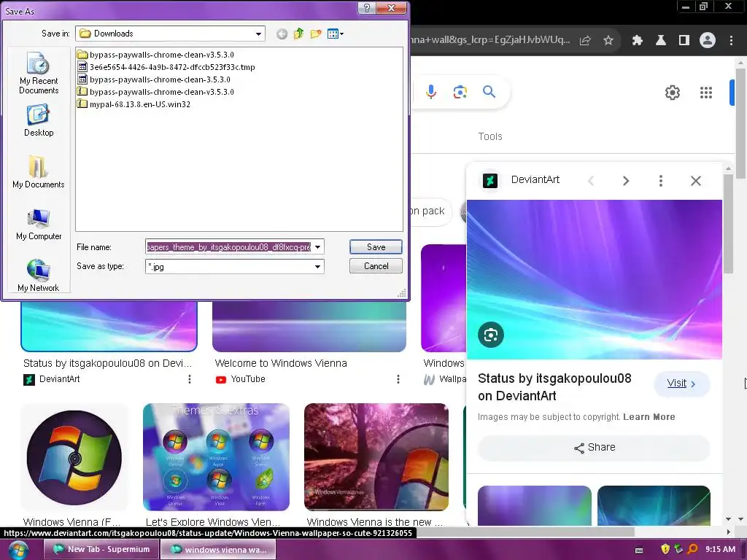Open the browser Extensions puzzle icon

tap(638, 41)
